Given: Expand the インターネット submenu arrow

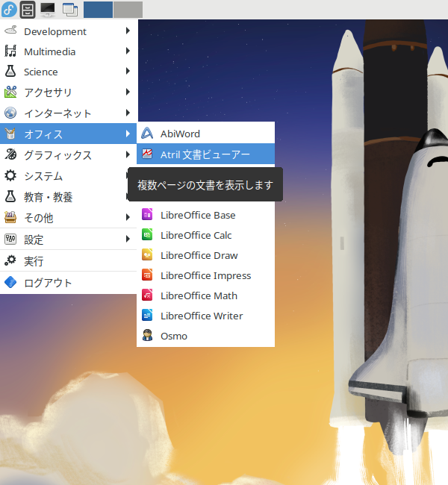Looking at the screenshot, I should 128,113.
